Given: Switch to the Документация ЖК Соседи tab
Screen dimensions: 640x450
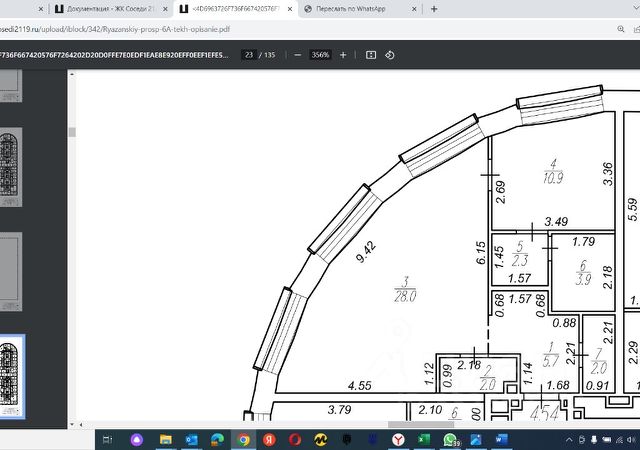Looking at the screenshot, I should (x=110, y=9).
